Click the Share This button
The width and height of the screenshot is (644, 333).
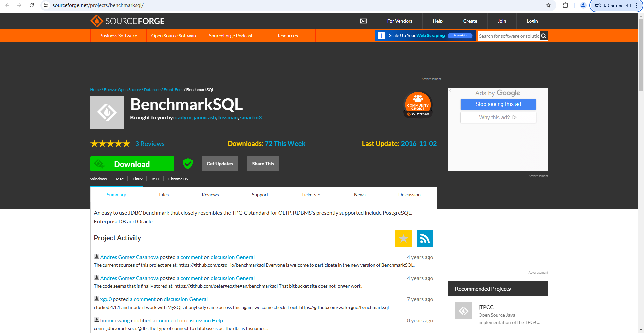tap(263, 164)
